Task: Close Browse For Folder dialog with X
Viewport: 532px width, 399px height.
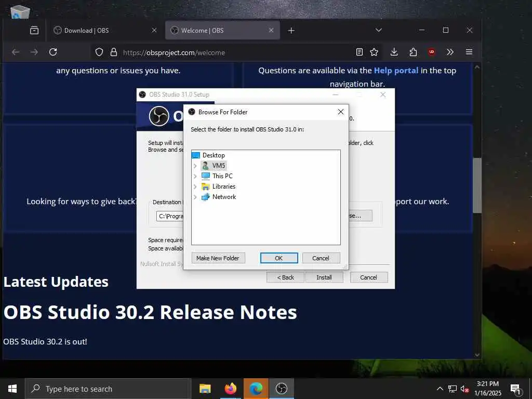Action: click(x=341, y=112)
